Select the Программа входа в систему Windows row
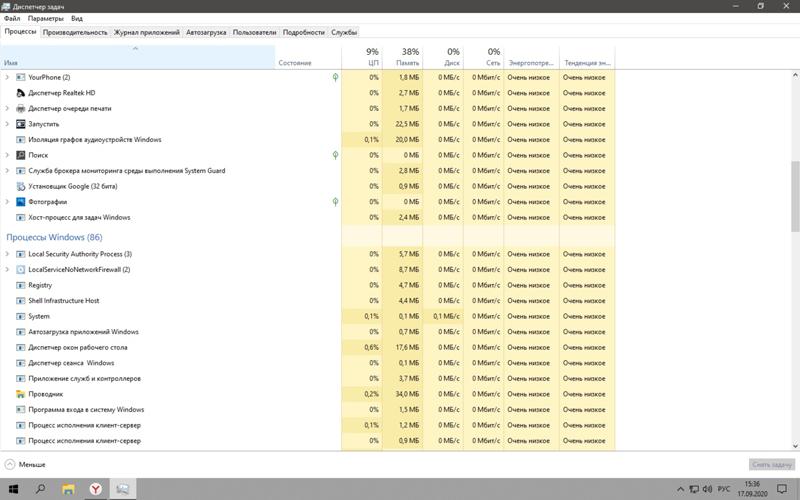Viewport: 800px width, 500px height. [x=308, y=410]
